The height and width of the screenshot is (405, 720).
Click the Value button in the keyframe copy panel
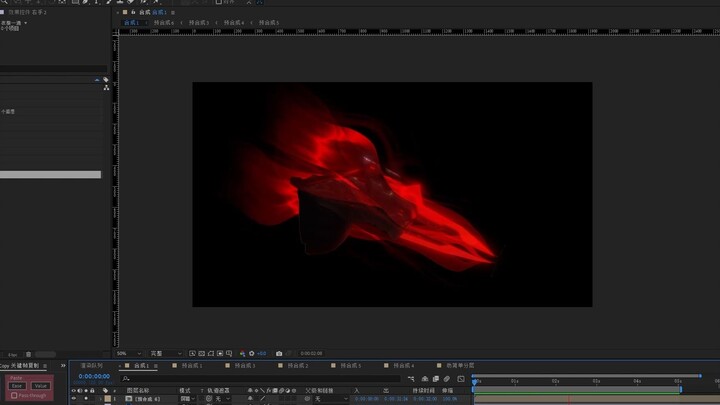coord(40,386)
